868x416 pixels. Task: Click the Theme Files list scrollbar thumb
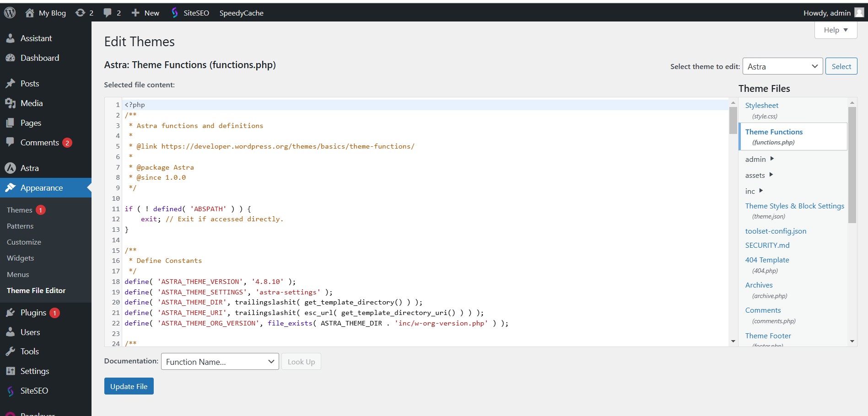pyautogui.click(x=852, y=165)
